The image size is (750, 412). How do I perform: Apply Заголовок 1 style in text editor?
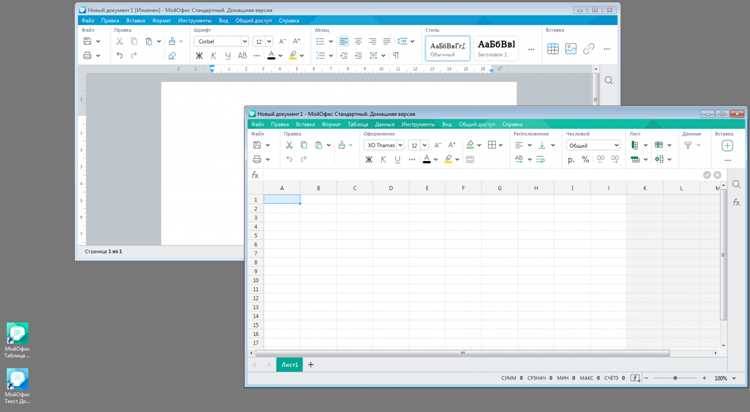pos(496,48)
